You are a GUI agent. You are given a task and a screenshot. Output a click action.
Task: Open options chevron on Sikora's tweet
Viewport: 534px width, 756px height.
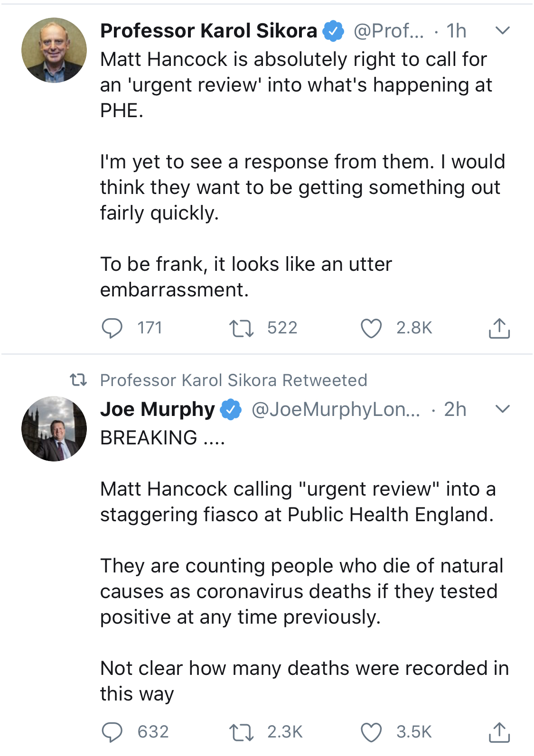(x=502, y=31)
